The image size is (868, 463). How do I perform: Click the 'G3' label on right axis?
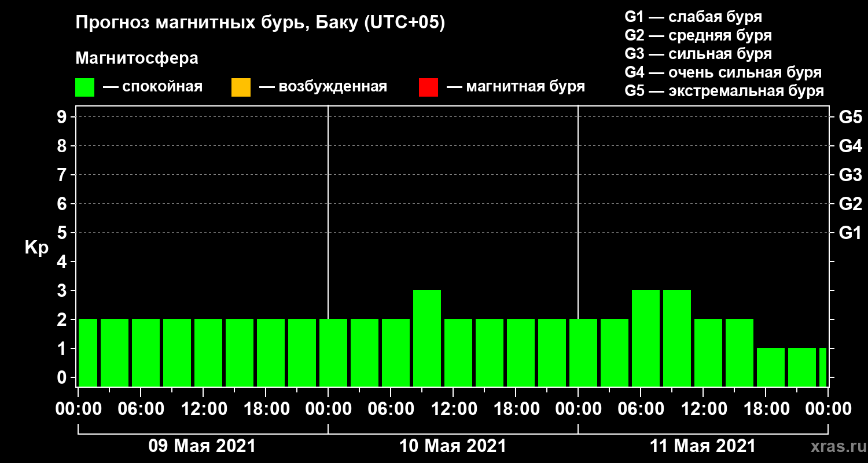850,175
